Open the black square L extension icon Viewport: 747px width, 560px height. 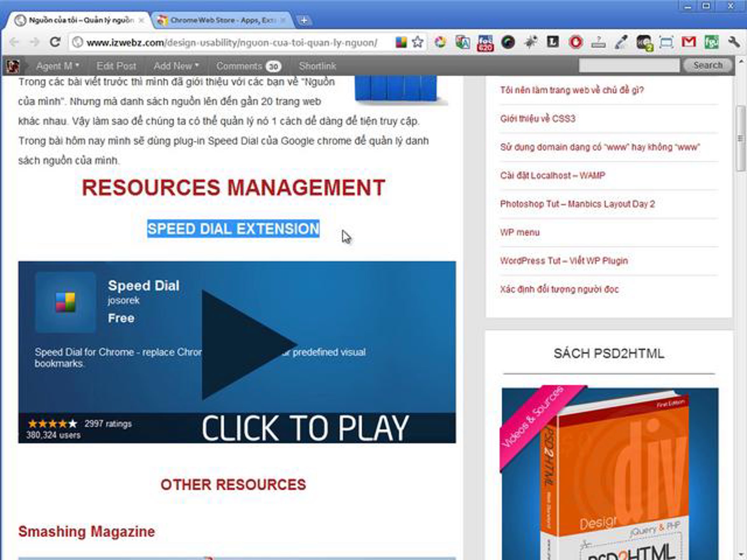[553, 42]
